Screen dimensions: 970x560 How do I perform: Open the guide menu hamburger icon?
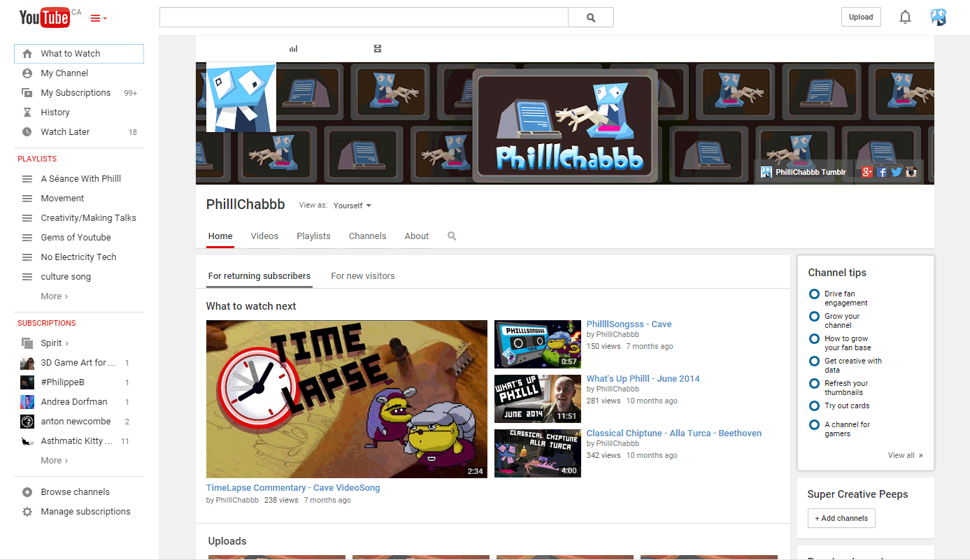coord(99,18)
